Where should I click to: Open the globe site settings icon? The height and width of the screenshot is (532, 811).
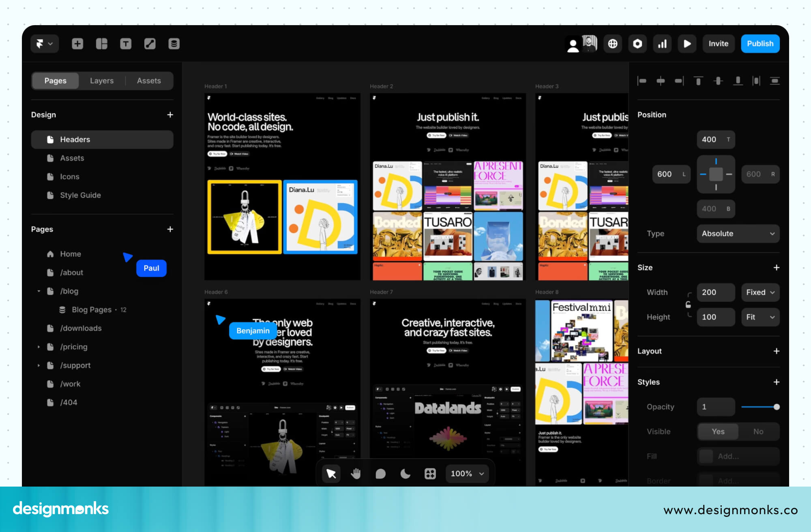click(x=613, y=44)
